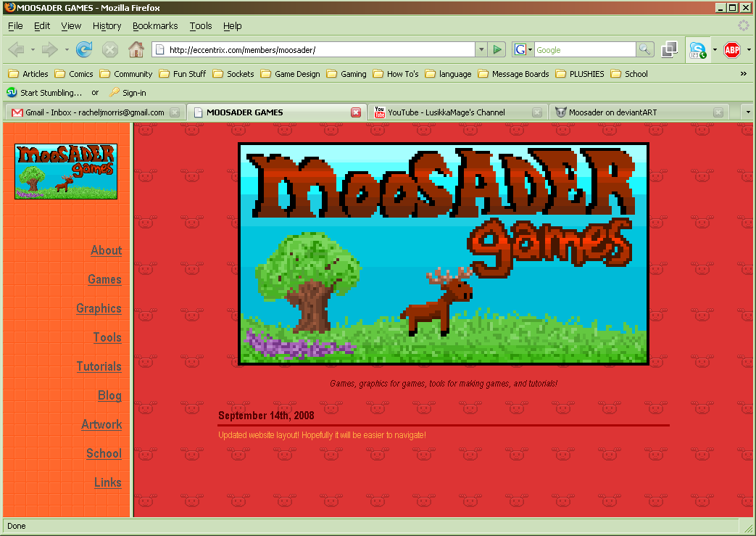Click the Reload page icon
The width and height of the screenshot is (756, 536).
point(84,49)
